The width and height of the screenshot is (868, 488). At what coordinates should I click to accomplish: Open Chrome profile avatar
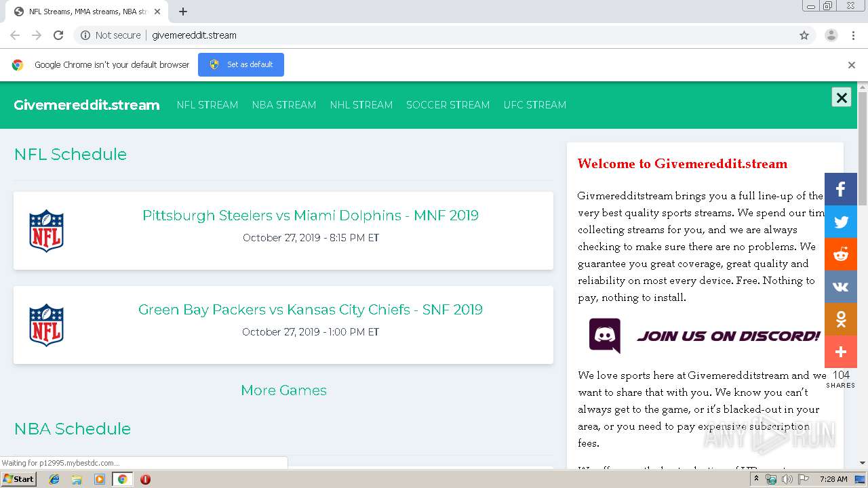click(x=831, y=35)
